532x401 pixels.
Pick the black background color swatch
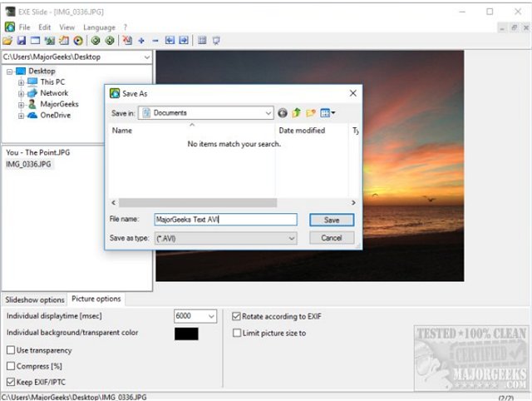point(186,334)
